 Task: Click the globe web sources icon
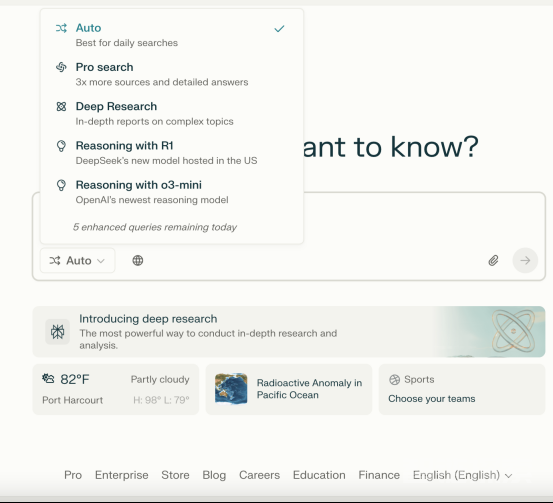click(138, 260)
